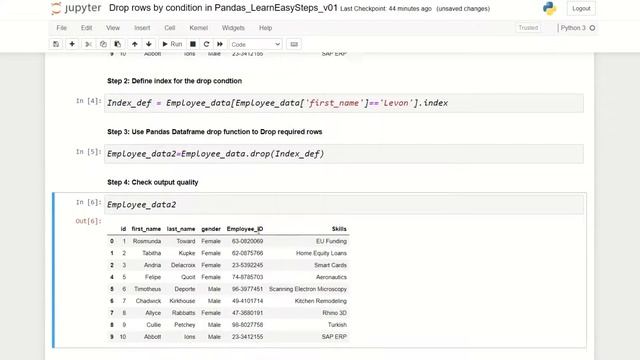The image size is (640, 360).
Task: Click the Jupyter logo
Action: (x=76, y=8)
